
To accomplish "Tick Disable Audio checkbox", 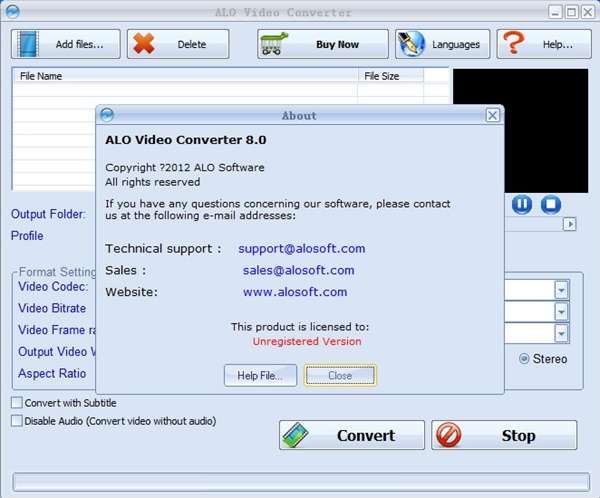I will [17, 421].
